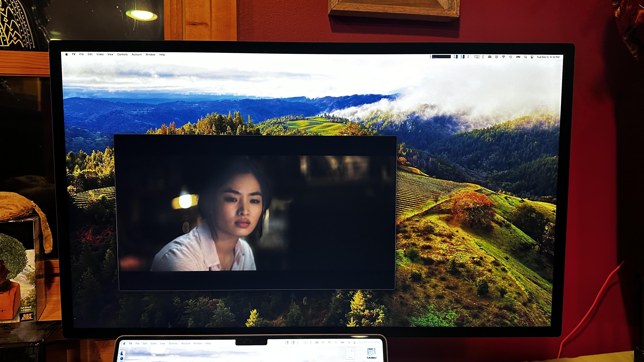The width and height of the screenshot is (644, 362).
Task: Open the CPU usage graph monitor
Action: (441, 57)
